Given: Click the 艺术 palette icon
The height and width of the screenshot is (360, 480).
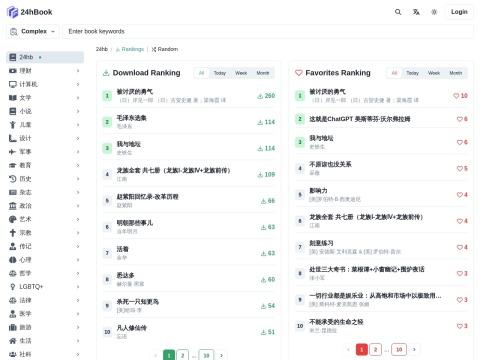Looking at the screenshot, I should (13, 219).
